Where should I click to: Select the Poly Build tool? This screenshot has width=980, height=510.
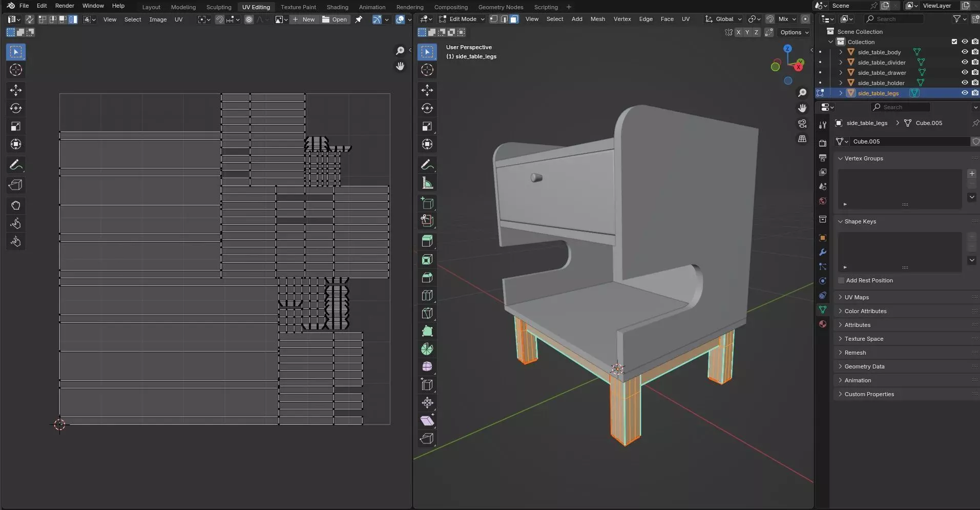[x=427, y=331]
